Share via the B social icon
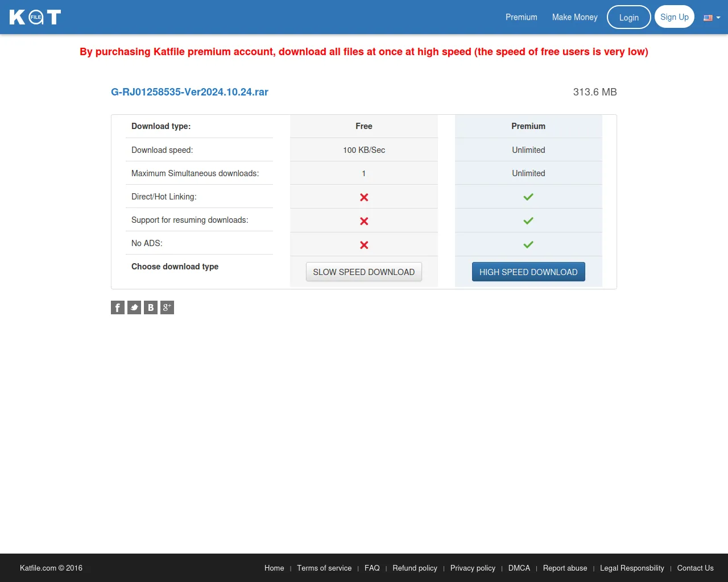The image size is (728, 582). coord(151,307)
